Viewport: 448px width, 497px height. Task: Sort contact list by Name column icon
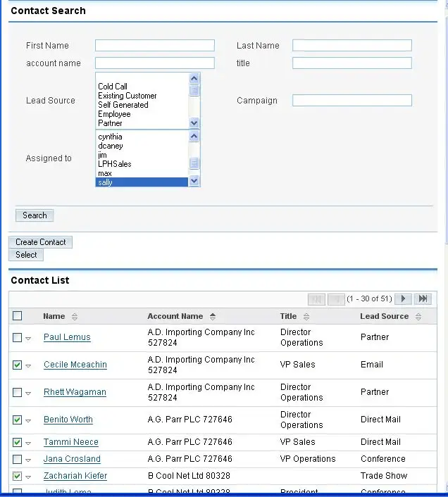pyautogui.click(x=75, y=316)
